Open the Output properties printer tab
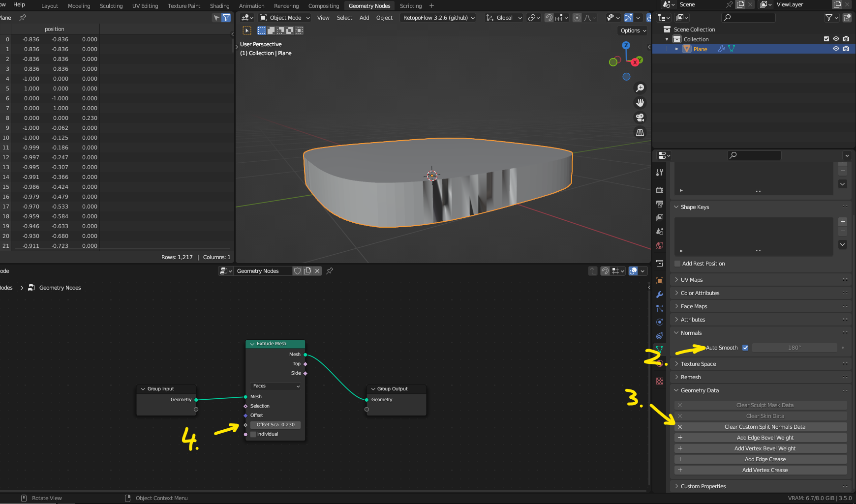The image size is (856, 504). click(x=660, y=204)
